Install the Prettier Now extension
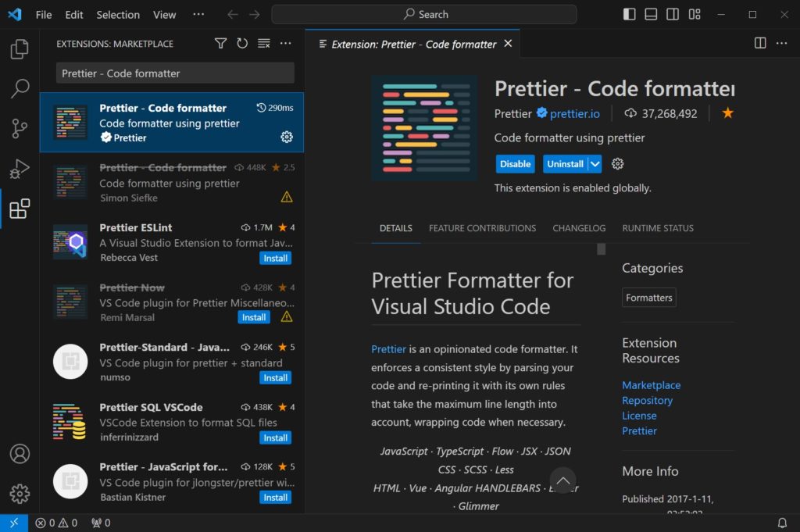 pyautogui.click(x=254, y=317)
